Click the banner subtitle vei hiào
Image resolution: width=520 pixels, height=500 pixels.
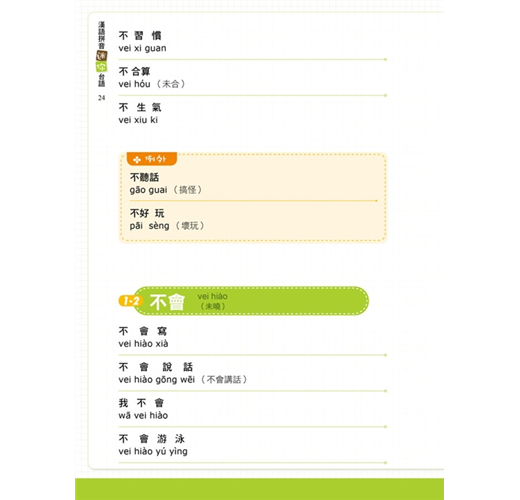[212, 296]
